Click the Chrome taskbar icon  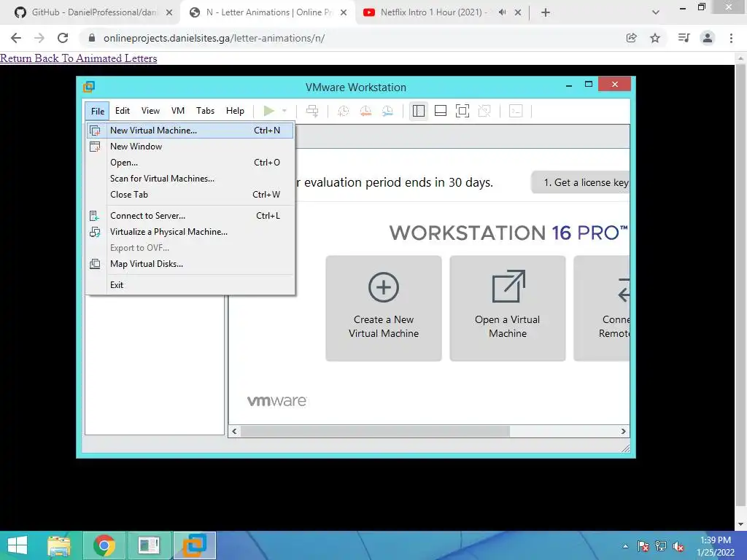pos(104,545)
